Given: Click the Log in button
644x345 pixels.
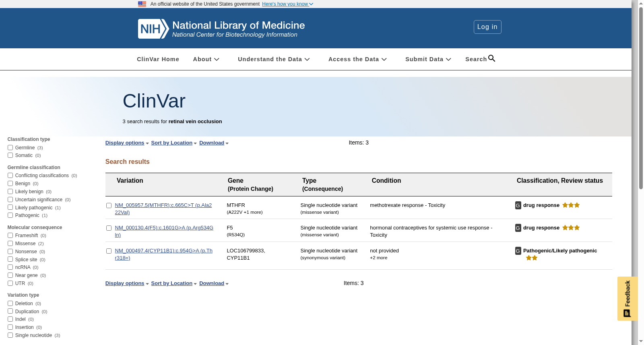Looking at the screenshot, I should pos(487,27).
